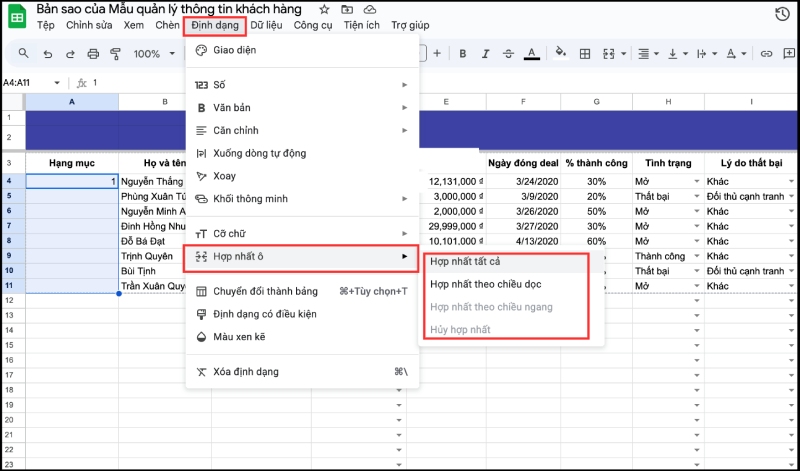The width and height of the screenshot is (800, 471).
Task: Undo the last action
Action: coord(47,54)
